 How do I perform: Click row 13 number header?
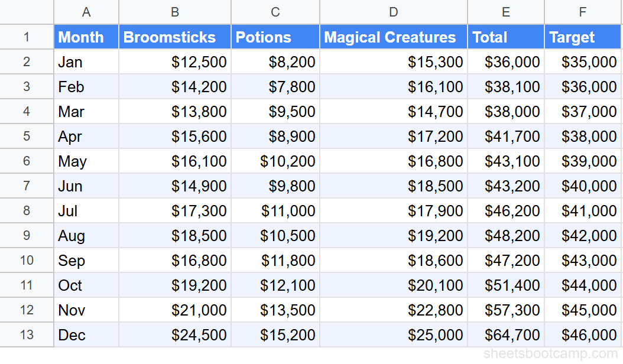pyautogui.click(x=27, y=335)
